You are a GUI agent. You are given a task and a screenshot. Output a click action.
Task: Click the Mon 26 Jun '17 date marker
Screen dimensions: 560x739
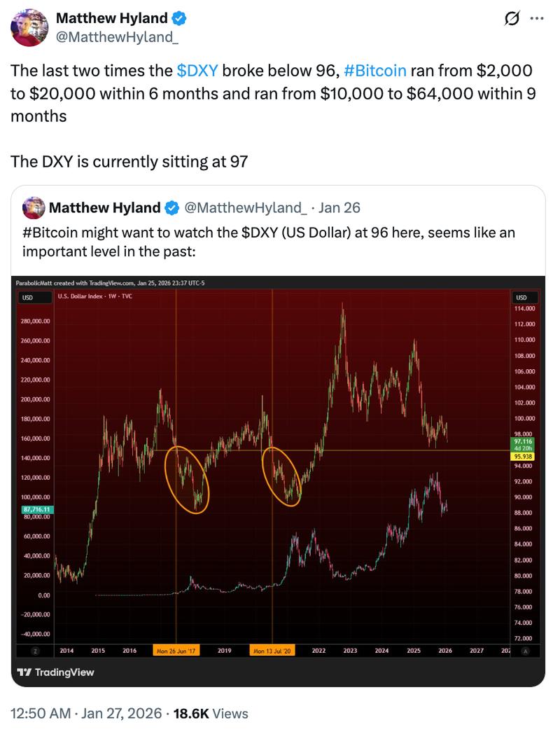click(176, 649)
